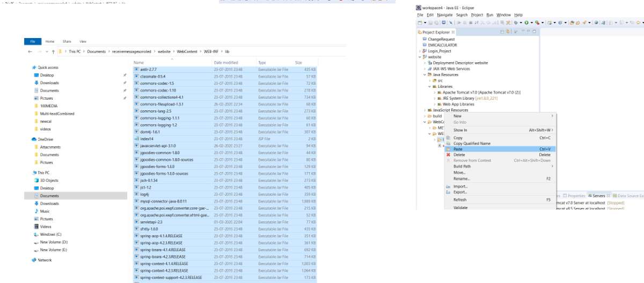The image size is (644, 283).
Task: Select mysql-connector-java-8.0.11 file
Action: click(225, 201)
